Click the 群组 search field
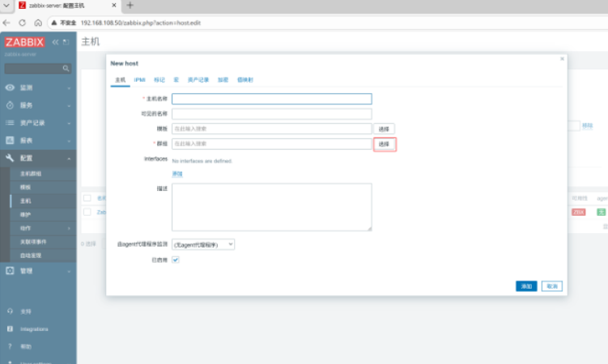Viewport: 608px width, 364px height. coord(272,144)
